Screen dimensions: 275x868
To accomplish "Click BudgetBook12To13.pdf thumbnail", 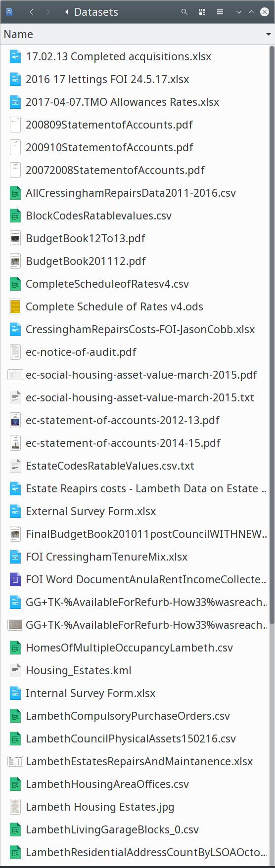I will pos(15,238).
